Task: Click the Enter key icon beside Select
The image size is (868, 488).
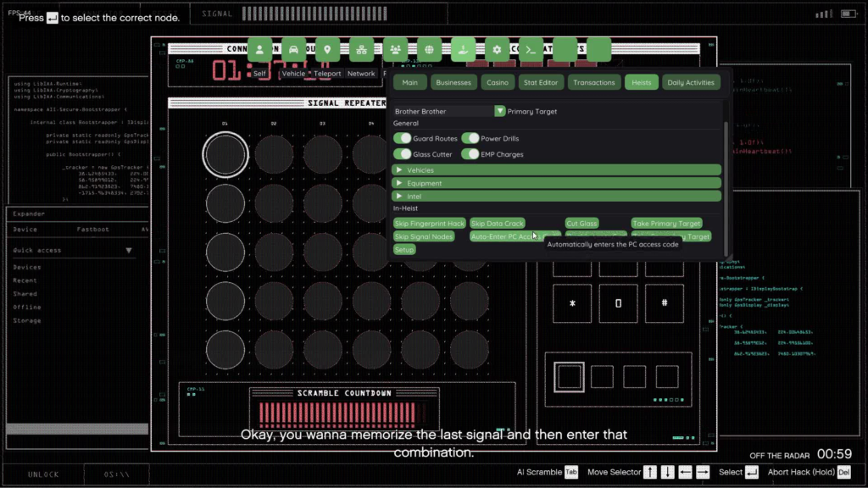Action: coord(751,472)
